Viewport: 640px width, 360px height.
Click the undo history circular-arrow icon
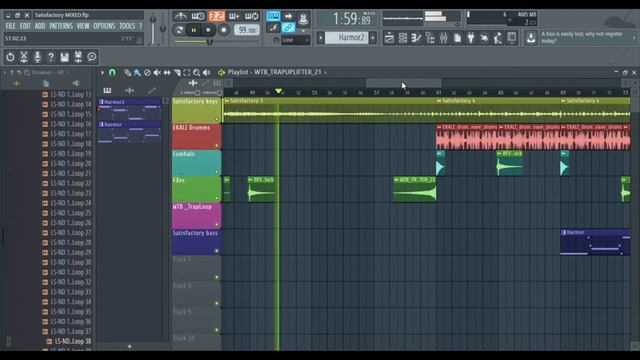pos(10,57)
